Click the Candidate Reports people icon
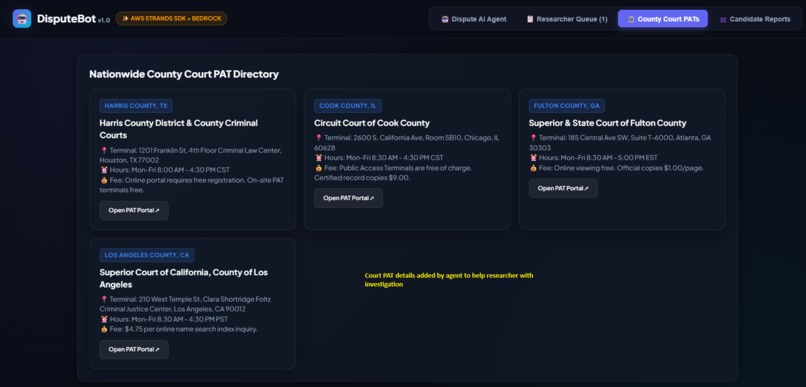 723,20
